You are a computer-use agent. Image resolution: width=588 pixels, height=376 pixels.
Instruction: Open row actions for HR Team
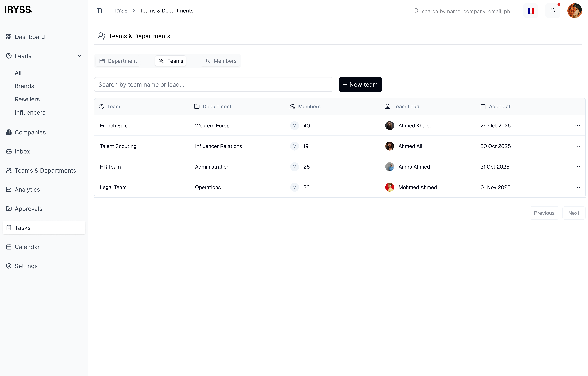(578, 167)
